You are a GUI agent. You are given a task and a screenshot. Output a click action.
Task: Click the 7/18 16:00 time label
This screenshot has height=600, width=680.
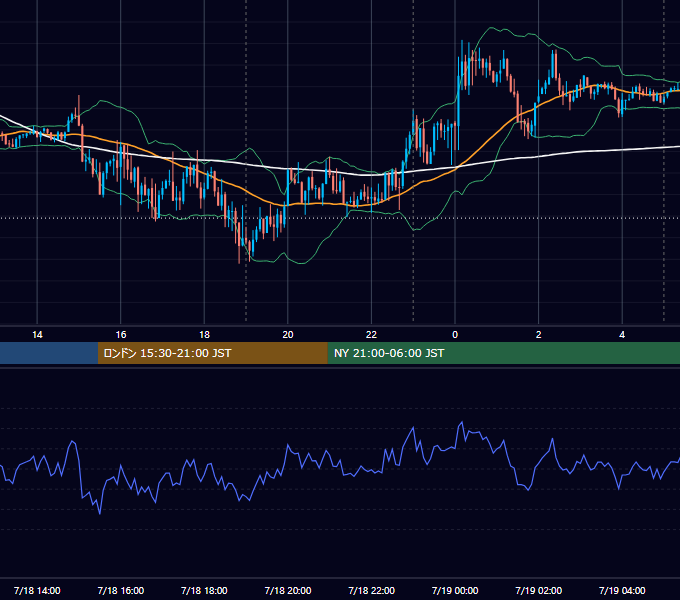pos(121,590)
